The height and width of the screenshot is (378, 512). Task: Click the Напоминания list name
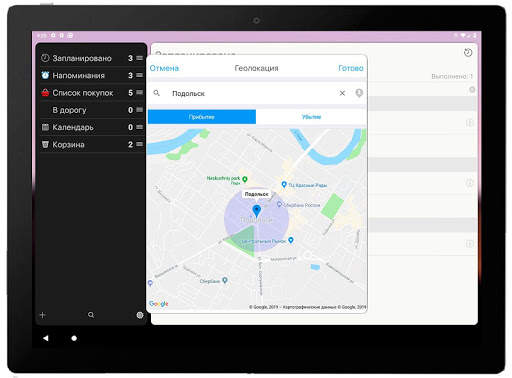[x=79, y=76]
